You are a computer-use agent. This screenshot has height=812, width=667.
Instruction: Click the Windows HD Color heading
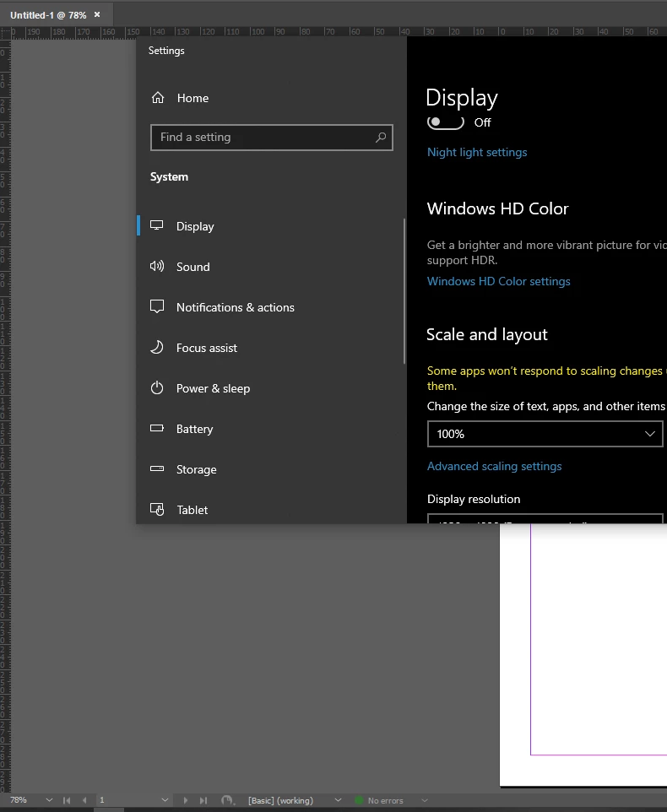tap(497, 208)
